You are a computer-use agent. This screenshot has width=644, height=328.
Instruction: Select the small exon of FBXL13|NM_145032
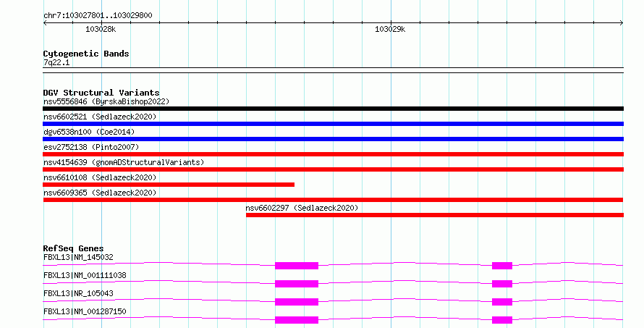pyautogui.click(x=502, y=266)
